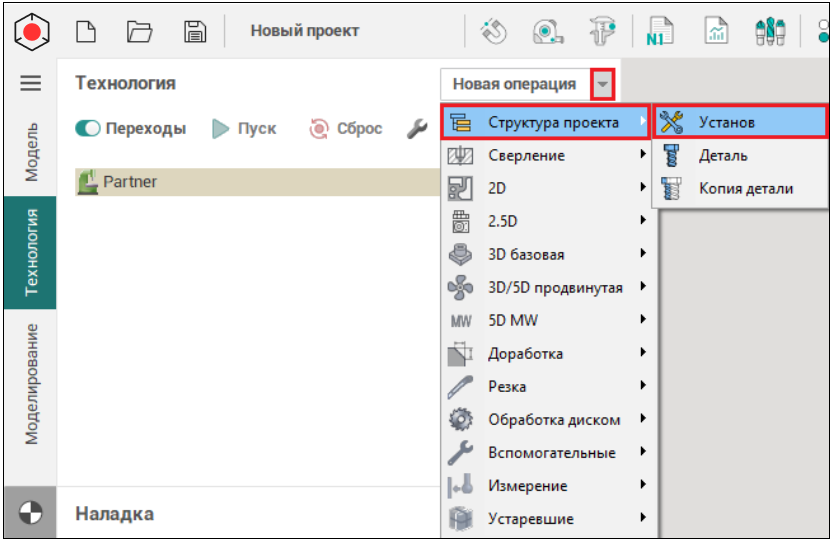The width and height of the screenshot is (835, 544).
Task: Click the chart report toolbar icon
Action: coord(716,31)
